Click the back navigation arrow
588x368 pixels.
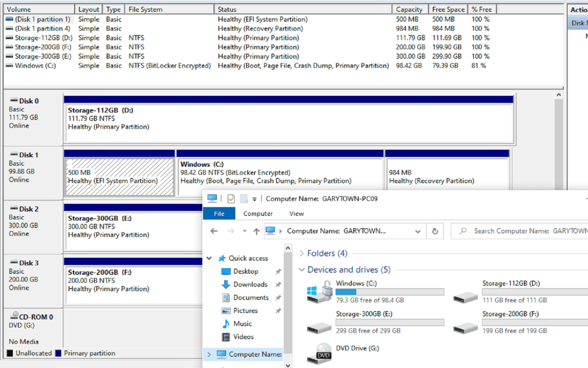(214, 231)
